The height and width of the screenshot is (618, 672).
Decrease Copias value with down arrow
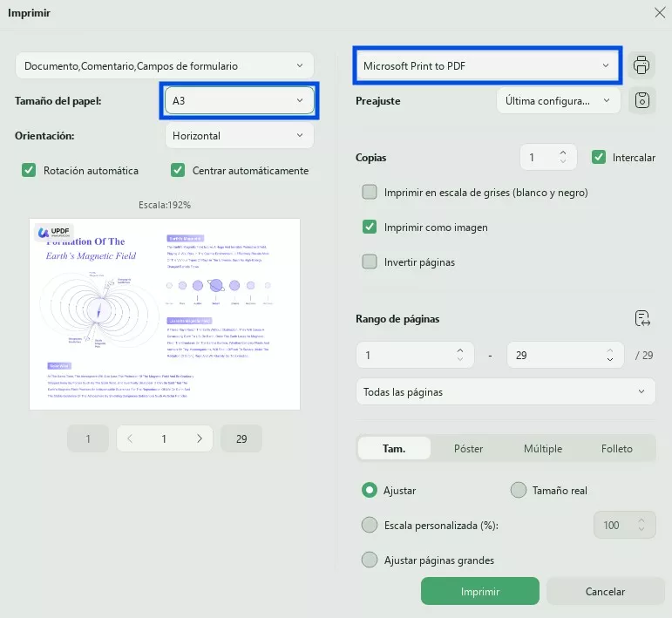(563, 161)
